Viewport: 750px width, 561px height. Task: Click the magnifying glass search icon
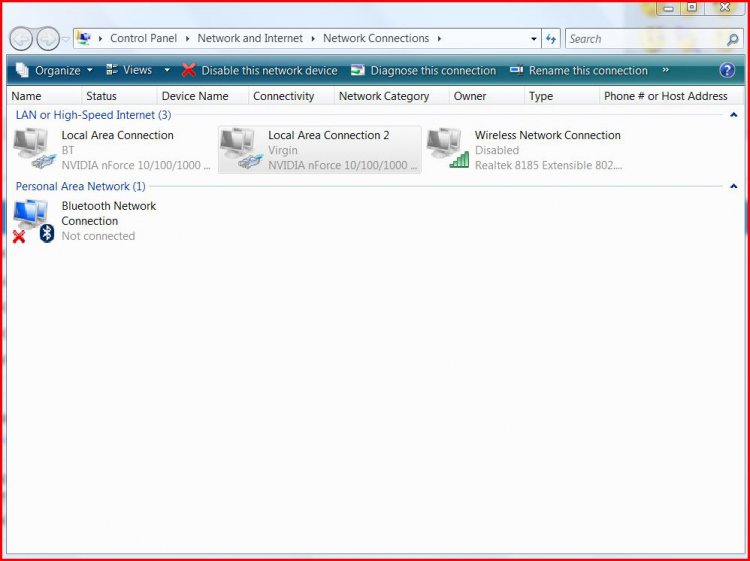pyautogui.click(x=732, y=39)
